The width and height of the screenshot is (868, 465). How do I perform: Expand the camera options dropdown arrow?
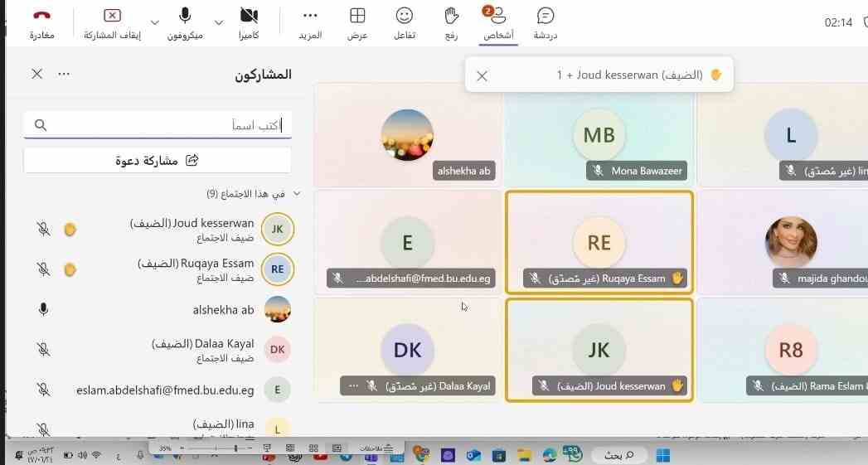pos(219,22)
